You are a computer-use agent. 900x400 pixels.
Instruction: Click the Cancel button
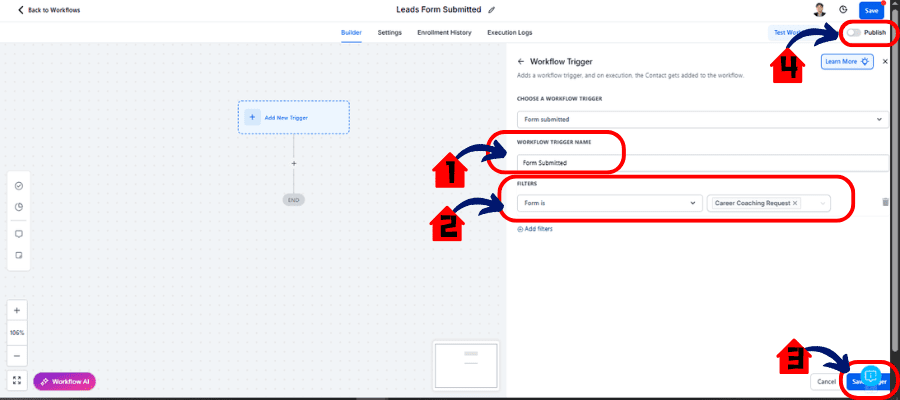827,382
